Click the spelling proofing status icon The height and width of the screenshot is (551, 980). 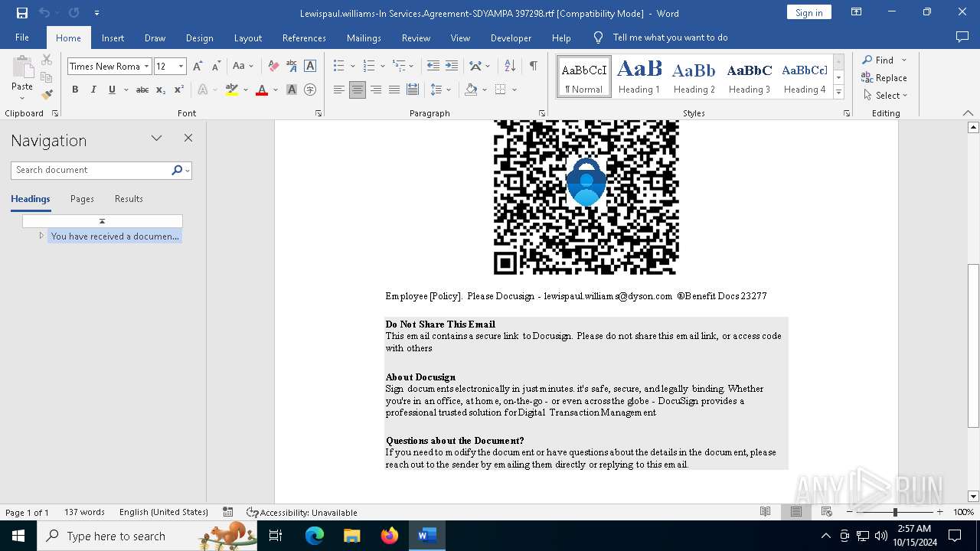pyautogui.click(x=227, y=512)
